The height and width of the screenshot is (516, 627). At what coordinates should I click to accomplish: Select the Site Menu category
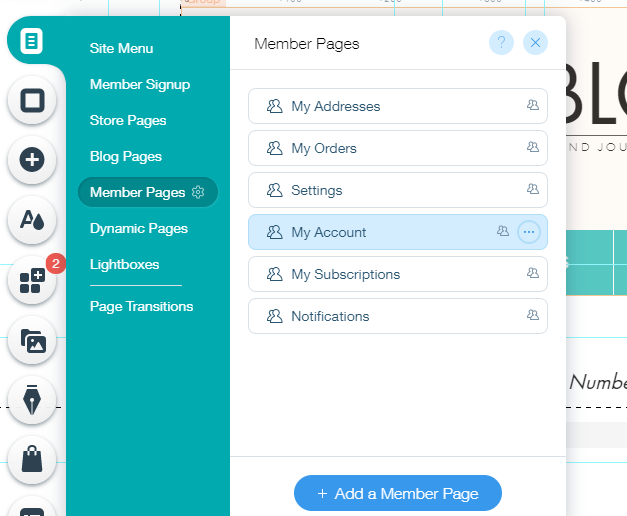[x=122, y=48]
